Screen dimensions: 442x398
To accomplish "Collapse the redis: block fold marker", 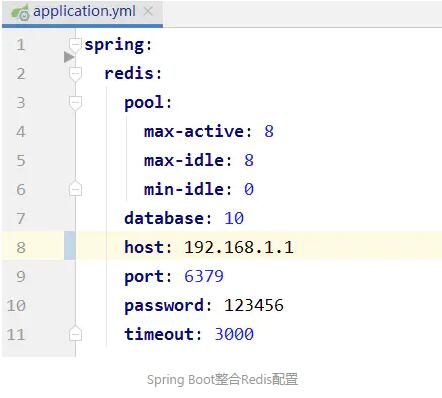I will [75, 74].
